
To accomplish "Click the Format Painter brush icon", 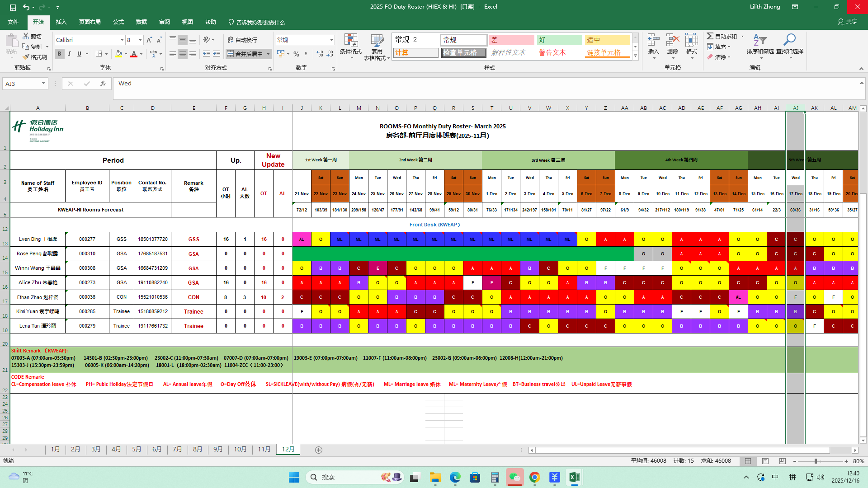I will (x=26, y=57).
